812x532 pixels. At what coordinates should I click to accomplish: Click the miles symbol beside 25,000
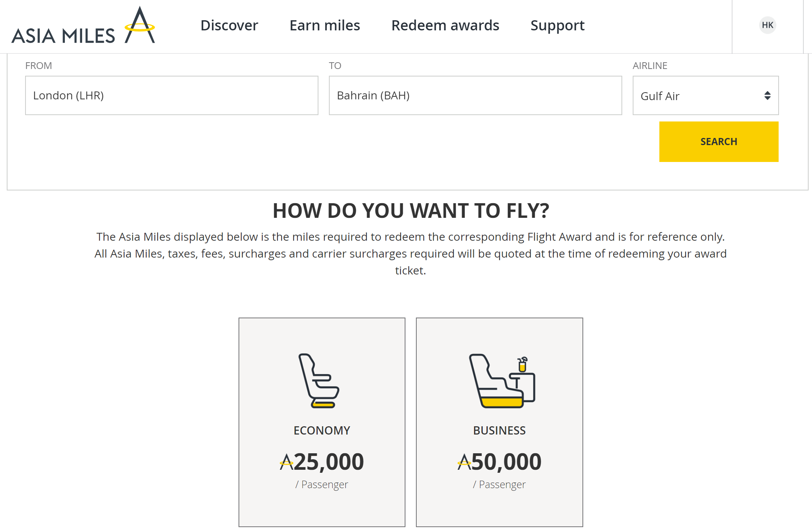(x=287, y=462)
